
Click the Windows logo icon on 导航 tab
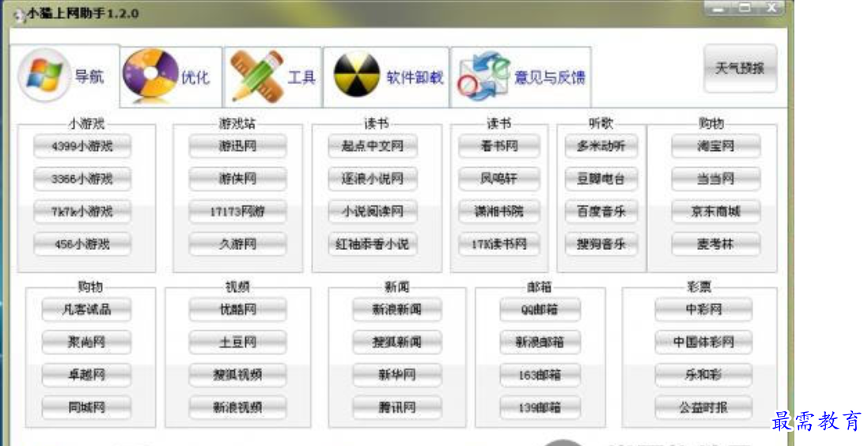coord(44,74)
